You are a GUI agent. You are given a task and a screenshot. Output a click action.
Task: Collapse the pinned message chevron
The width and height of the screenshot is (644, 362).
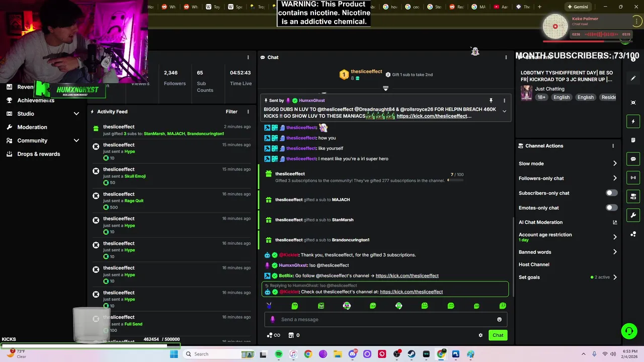(x=504, y=112)
